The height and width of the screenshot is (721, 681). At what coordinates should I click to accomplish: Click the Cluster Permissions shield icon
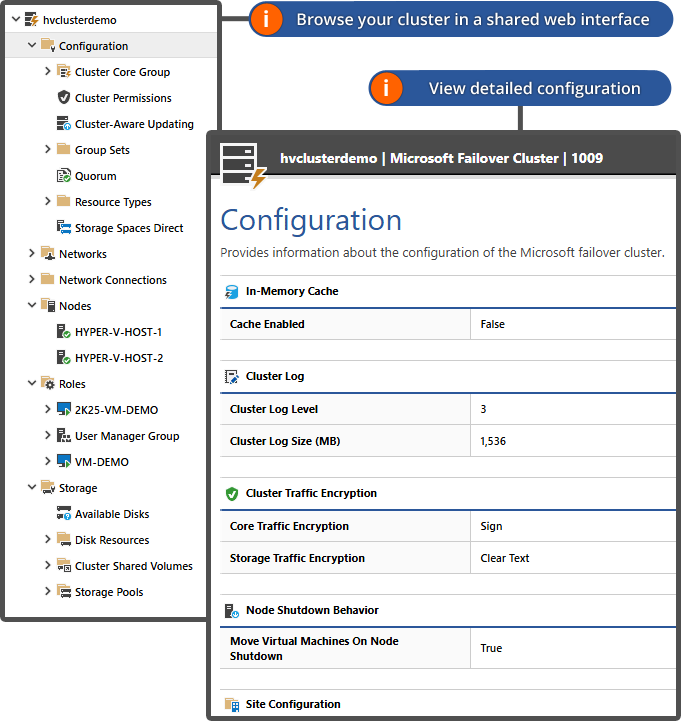pyautogui.click(x=63, y=97)
